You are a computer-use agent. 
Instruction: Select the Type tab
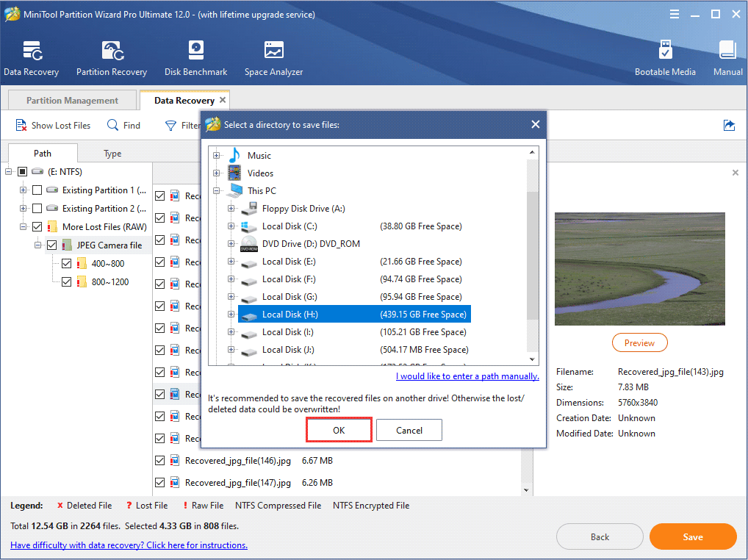click(112, 153)
